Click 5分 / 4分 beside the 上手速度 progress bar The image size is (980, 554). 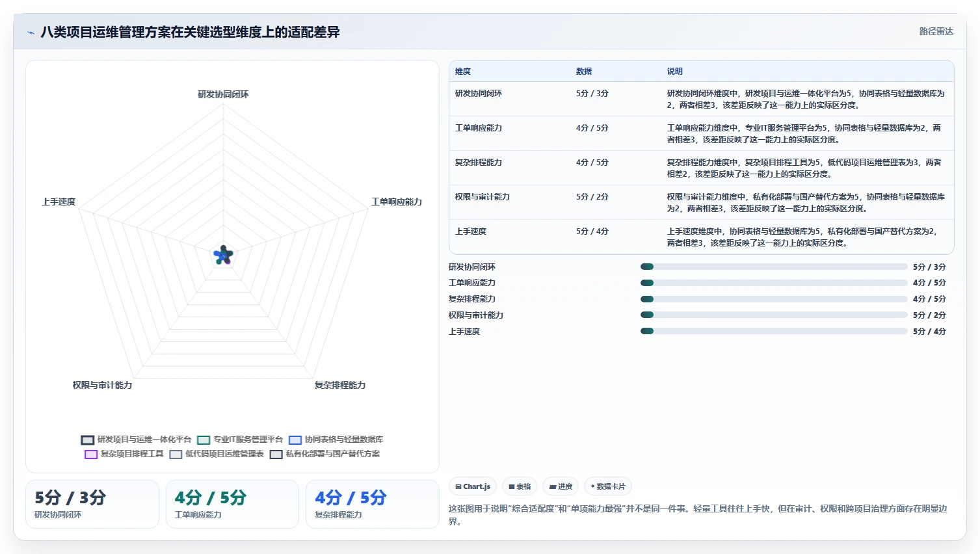929,332
